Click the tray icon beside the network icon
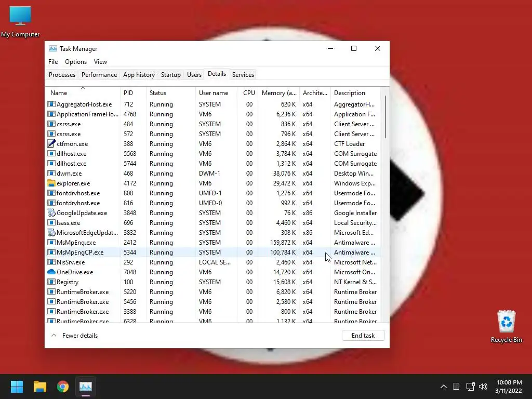Image resolution: width=532 pixels, height=399 pixels. (456, 387)
